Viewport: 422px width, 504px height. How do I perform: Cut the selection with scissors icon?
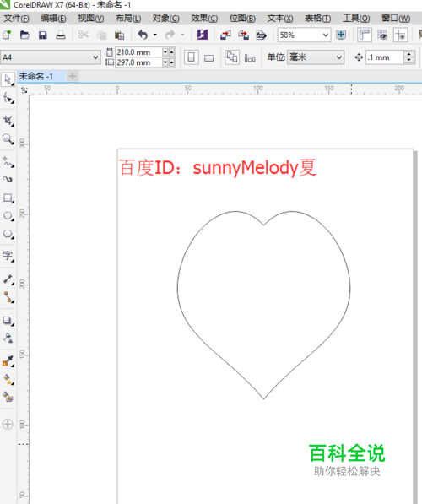click(x=84, y=35)
